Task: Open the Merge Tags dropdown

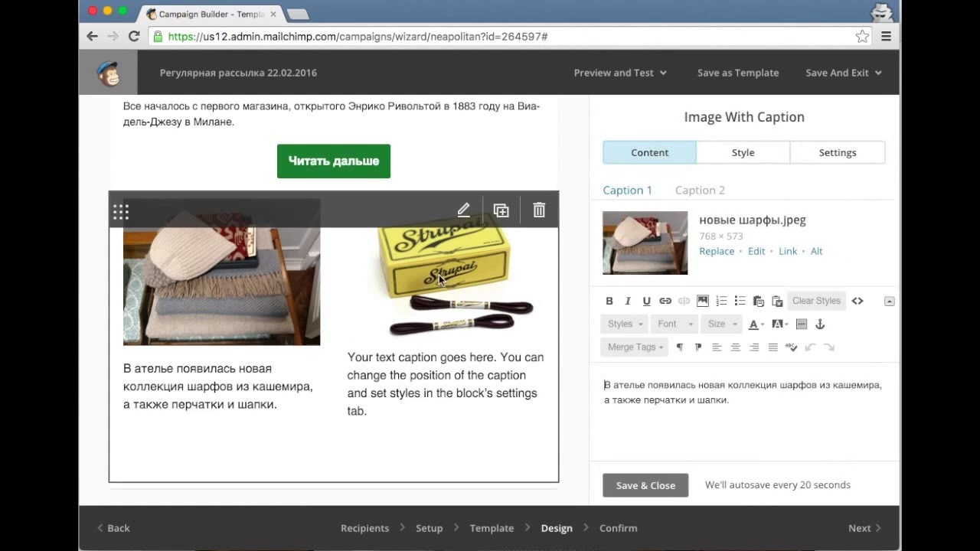Action: [x=635, y=347]
